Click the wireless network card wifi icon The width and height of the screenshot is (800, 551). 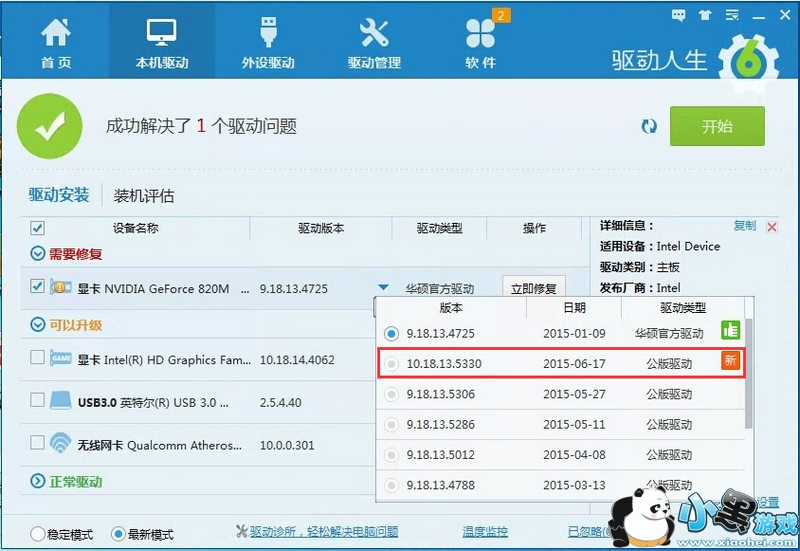[60, 442]
